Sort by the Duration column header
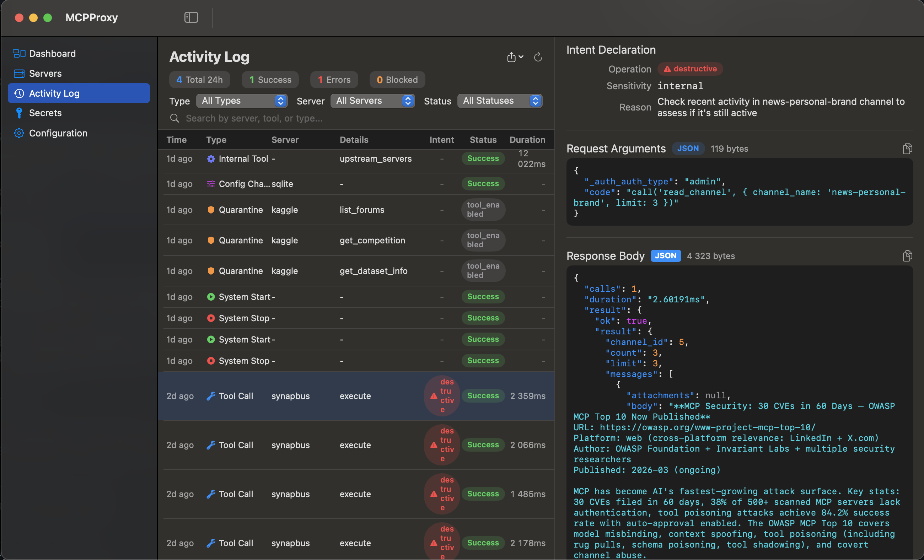 (x=527, y=140)
